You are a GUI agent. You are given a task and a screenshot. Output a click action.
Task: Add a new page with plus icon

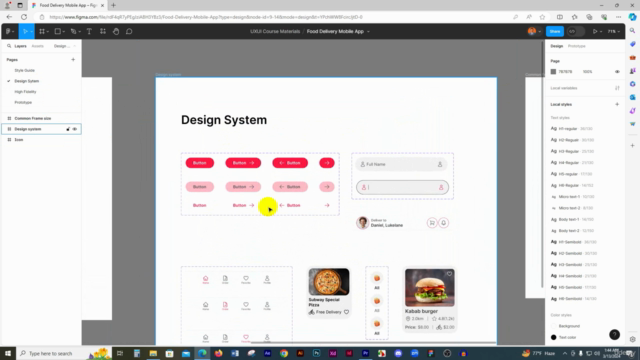coord(73,60)
